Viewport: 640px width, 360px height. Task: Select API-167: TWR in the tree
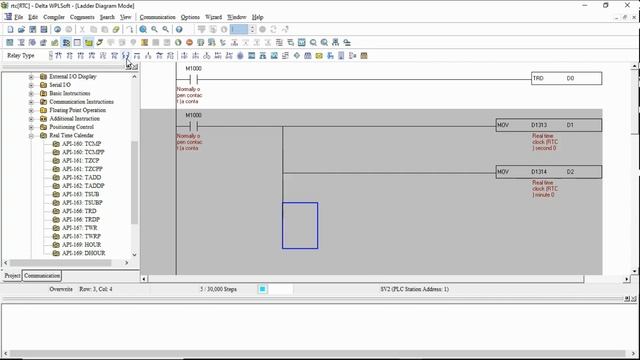80,228
